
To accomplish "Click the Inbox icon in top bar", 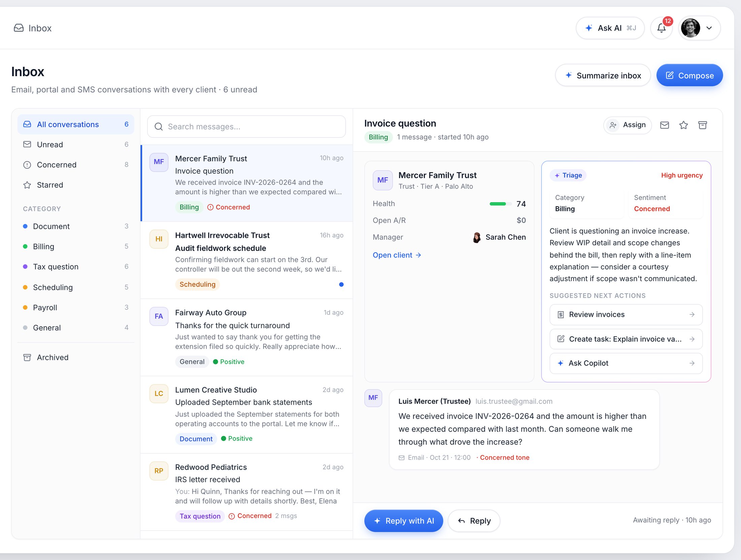I will tap(19, 28).
